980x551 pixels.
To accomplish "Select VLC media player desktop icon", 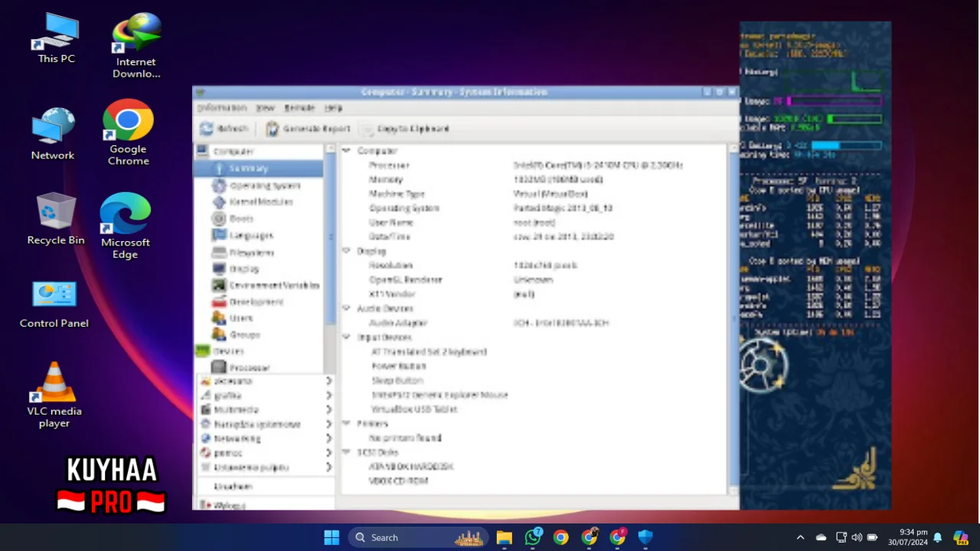I will (x=54, y=394).
